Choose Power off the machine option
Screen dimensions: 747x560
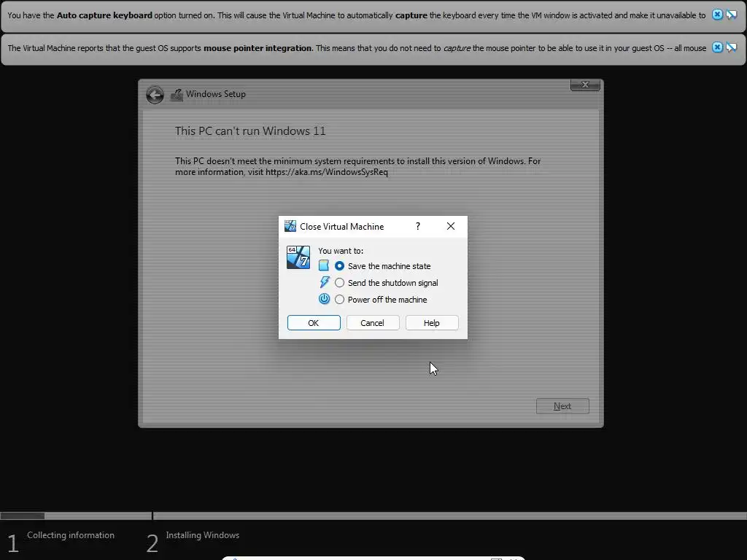pos(339,300)
